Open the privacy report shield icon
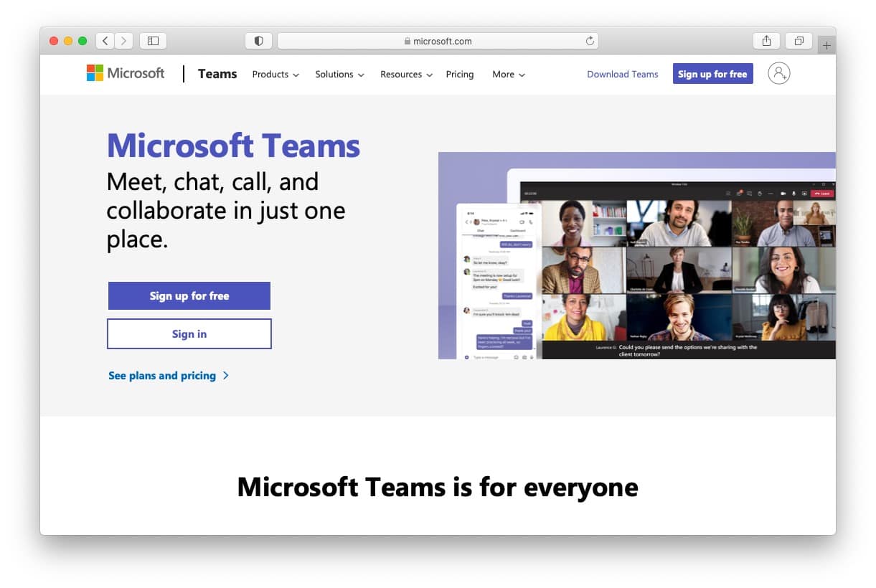The width and height of the screenshot is (876, 588). click(258, 41)
